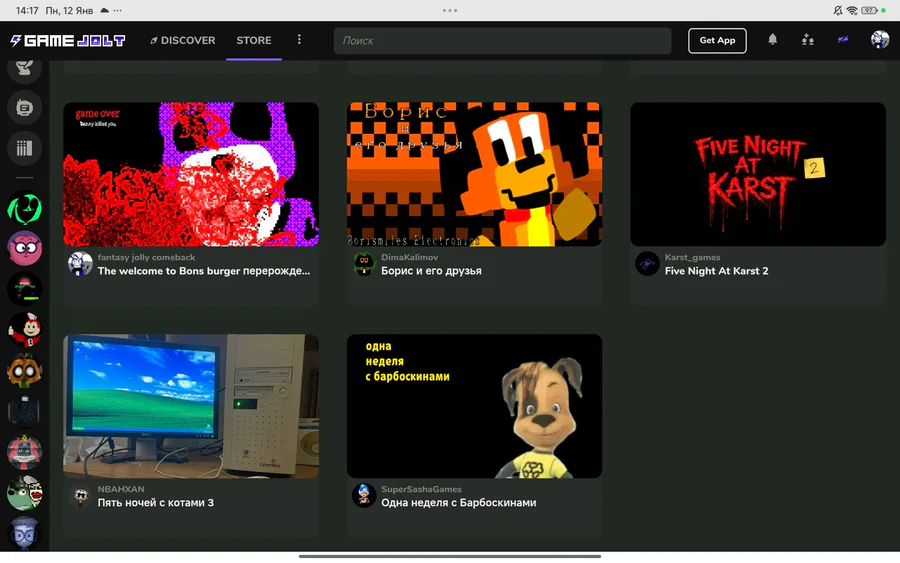Open the purple lightning quests icon
Screen dimensions: 900x563
pyautogui.click(x=843, y=40)
